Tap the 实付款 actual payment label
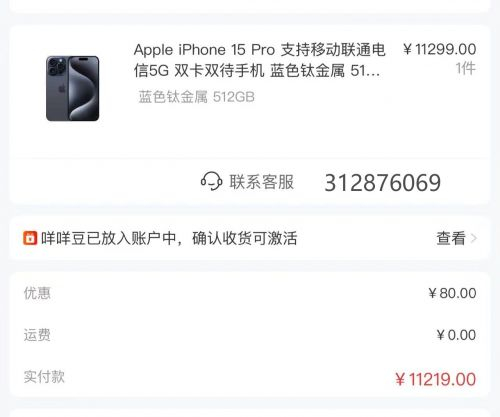The height and width of the screenshot is (417, 500). [x=44, y=377]
